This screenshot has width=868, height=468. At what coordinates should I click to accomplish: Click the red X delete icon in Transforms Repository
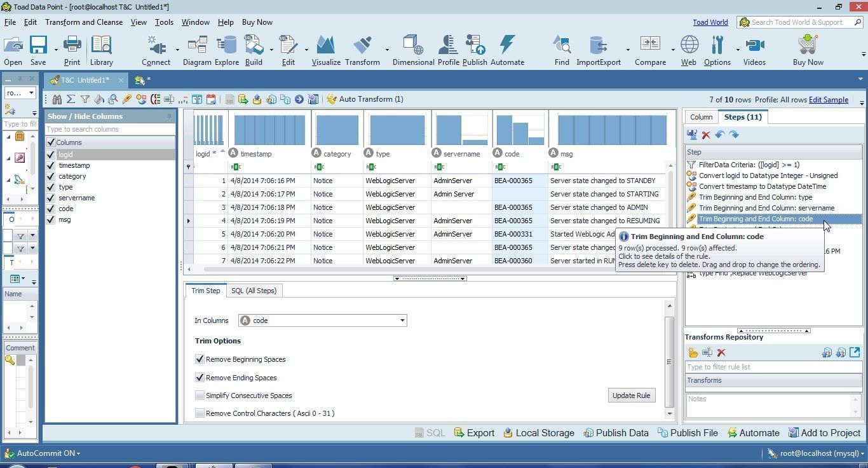721,352
